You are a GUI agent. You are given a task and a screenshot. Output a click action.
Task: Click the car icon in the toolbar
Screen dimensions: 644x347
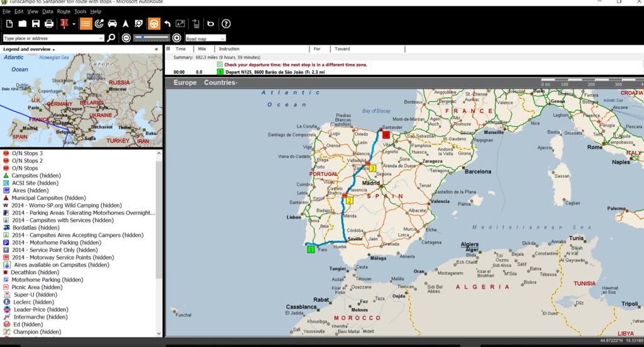click(112, 24)
